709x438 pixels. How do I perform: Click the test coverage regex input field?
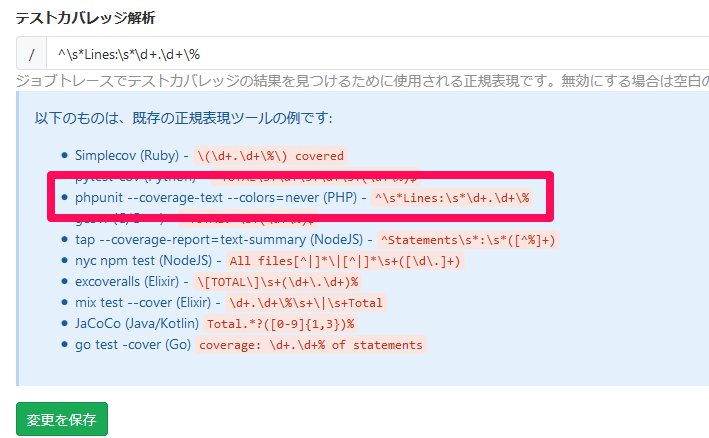[x=380, y=53]
